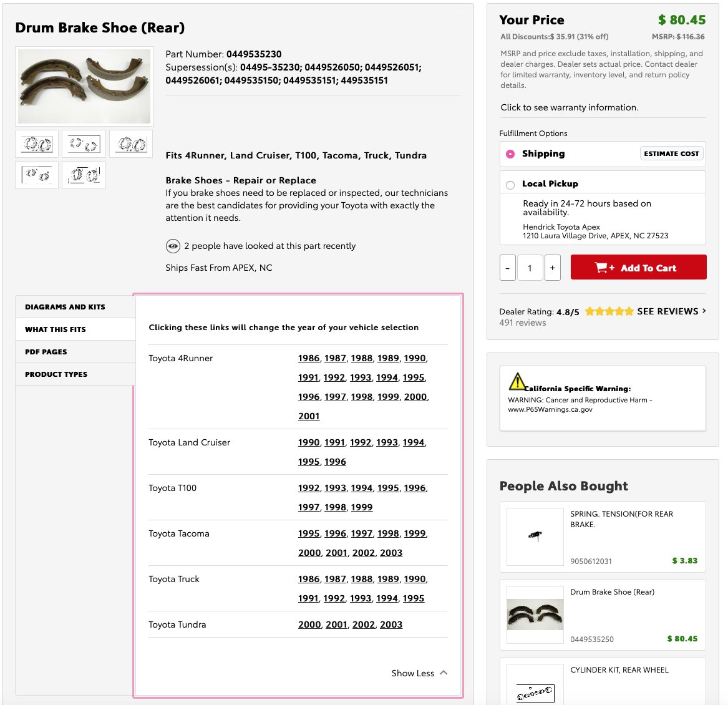Click part number 0449535250
Image resolution: width=728 pixels, height=705 pixels.
click(x=592, y=639)
